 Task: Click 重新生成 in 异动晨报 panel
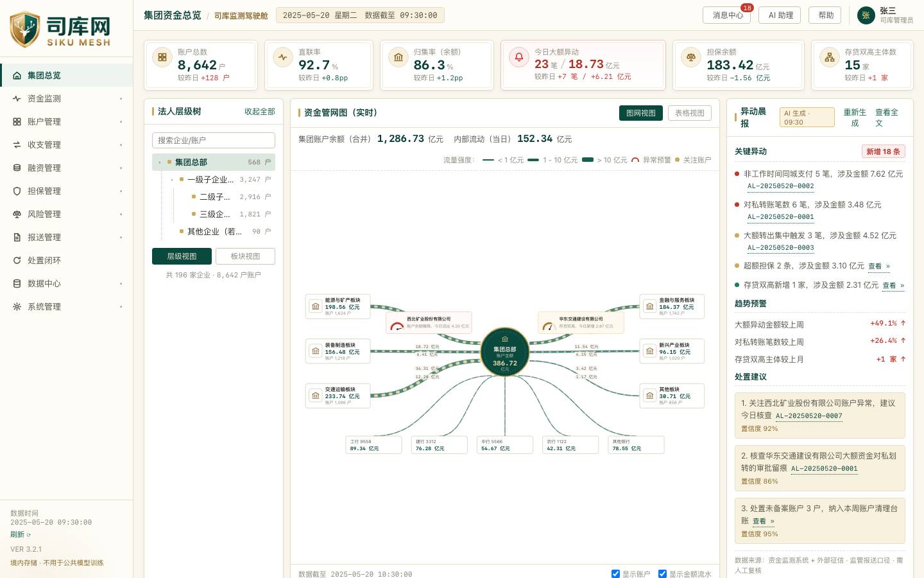click(855, 118)
